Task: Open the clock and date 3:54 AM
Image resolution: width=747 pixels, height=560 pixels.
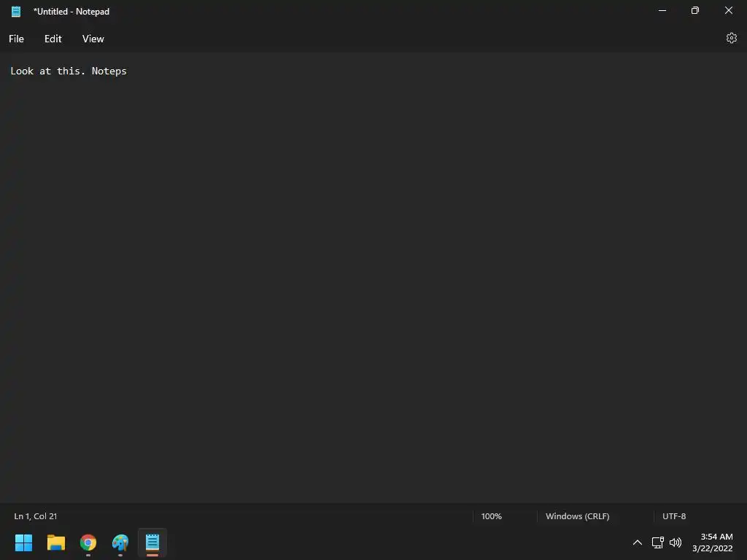Action: pyautogui.click(x=712, y=542)
